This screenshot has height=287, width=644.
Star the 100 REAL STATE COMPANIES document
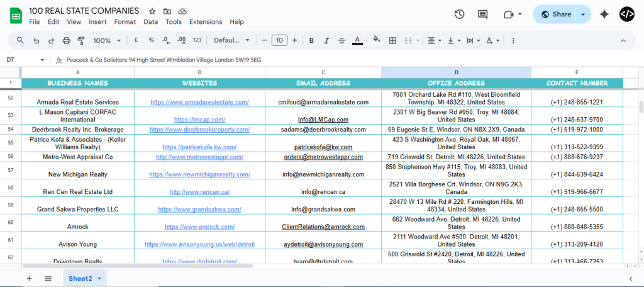[x=152, y=11]
